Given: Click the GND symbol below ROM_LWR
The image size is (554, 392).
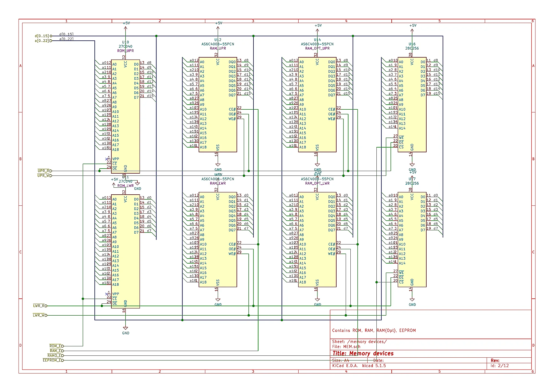Looking at the screenshot, I should pos(125,329).
